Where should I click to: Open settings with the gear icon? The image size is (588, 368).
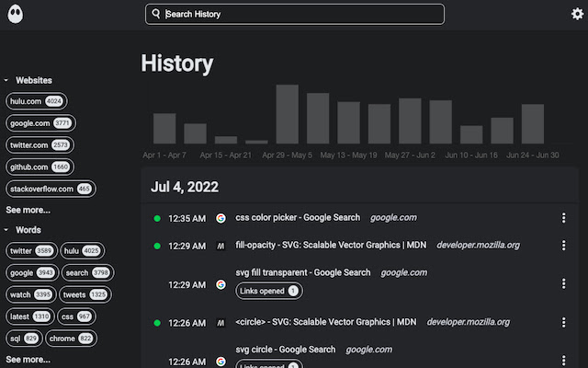click(x=577, y=14)
